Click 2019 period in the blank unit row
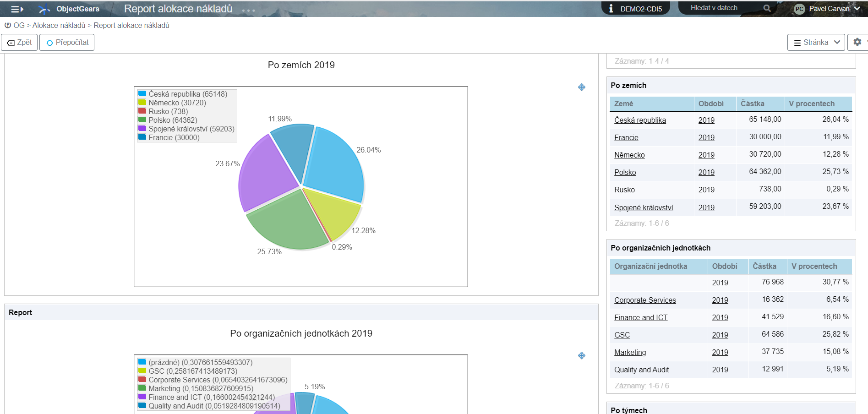The height and width of the screenshot is (414, 868). (x=720, y=283)
